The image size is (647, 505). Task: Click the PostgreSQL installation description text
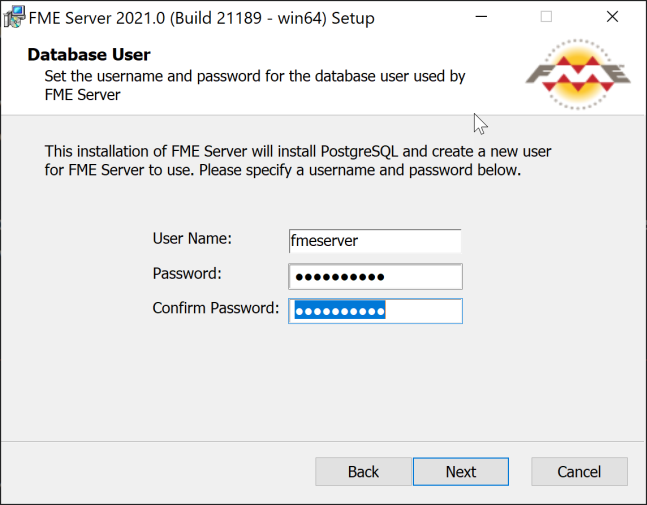coord(298,160)
